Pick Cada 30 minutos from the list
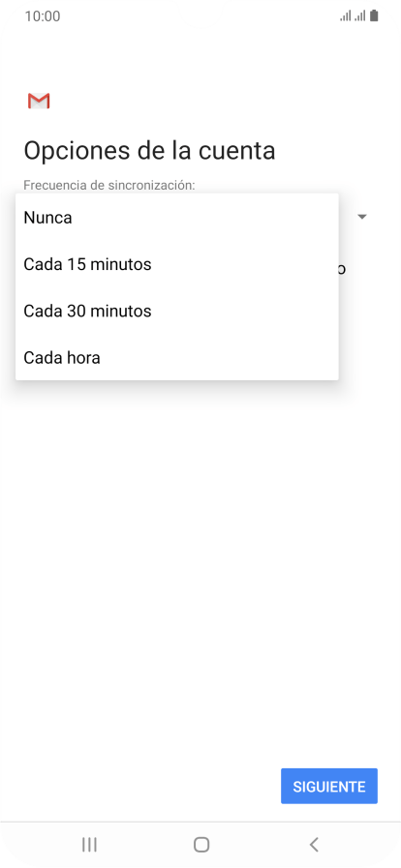The height and width of the screenshot is (868, 401). point(177,312)
